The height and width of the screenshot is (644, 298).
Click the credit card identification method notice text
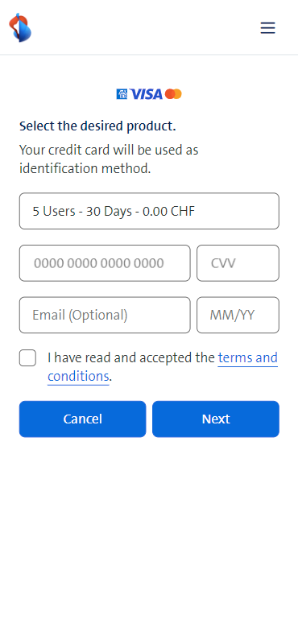(x=109, y=159)
